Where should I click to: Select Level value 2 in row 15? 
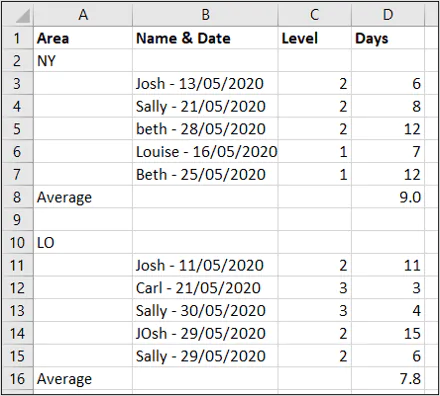click(x=314, y=356)
